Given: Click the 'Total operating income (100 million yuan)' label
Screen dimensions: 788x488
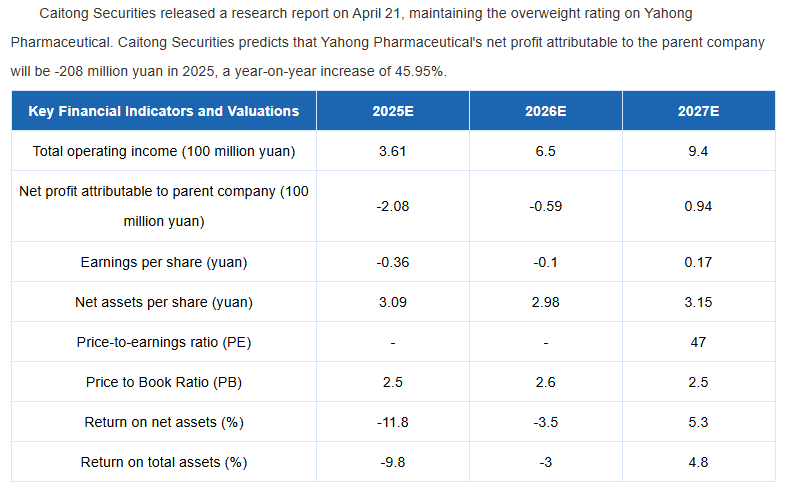Looking at the screenshot, I should (164, 151).
